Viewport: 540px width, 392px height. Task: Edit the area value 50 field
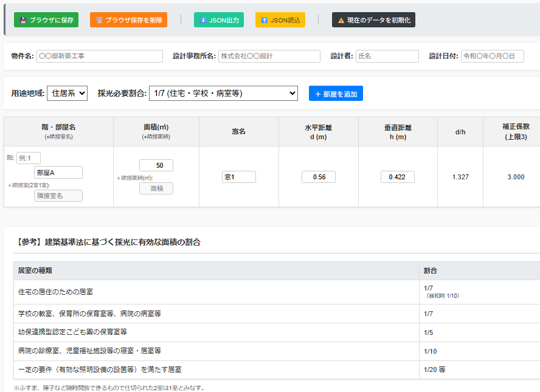(x=156, y=165)
